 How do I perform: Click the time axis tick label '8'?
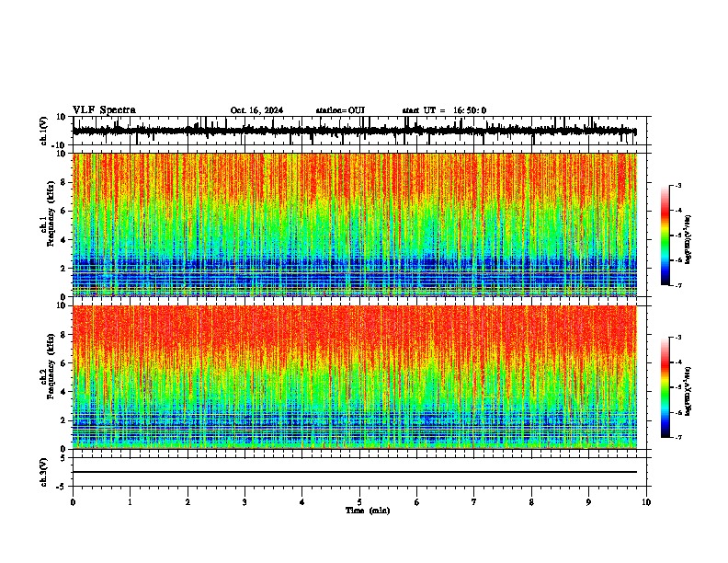[x=531, y=502]
